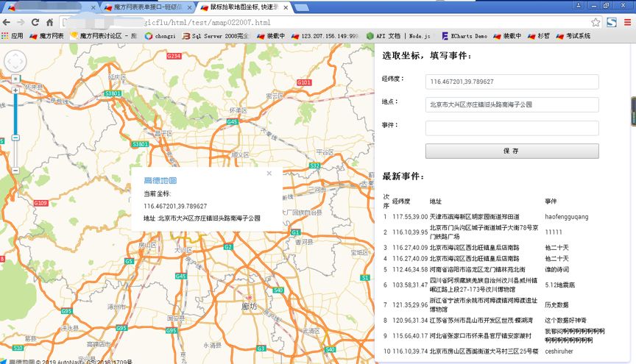Click the 5.12地震底 event cell

559,285
